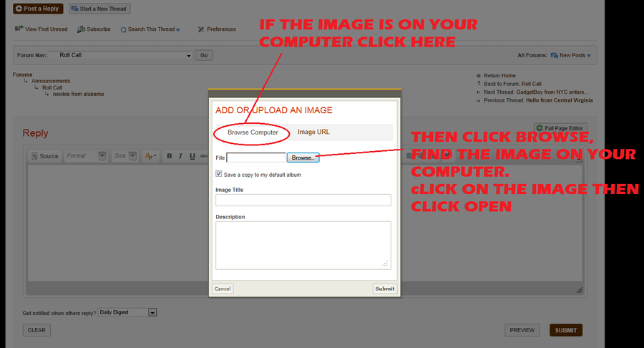Open the text color picker
The width and height of the screenshot is (644, 348).
click(x=151, y=156)
